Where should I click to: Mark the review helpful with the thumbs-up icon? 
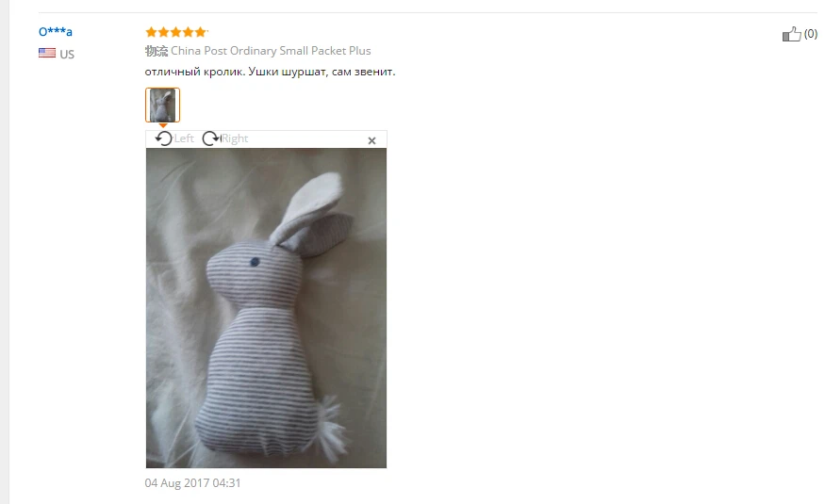click(x=791, y=34)
